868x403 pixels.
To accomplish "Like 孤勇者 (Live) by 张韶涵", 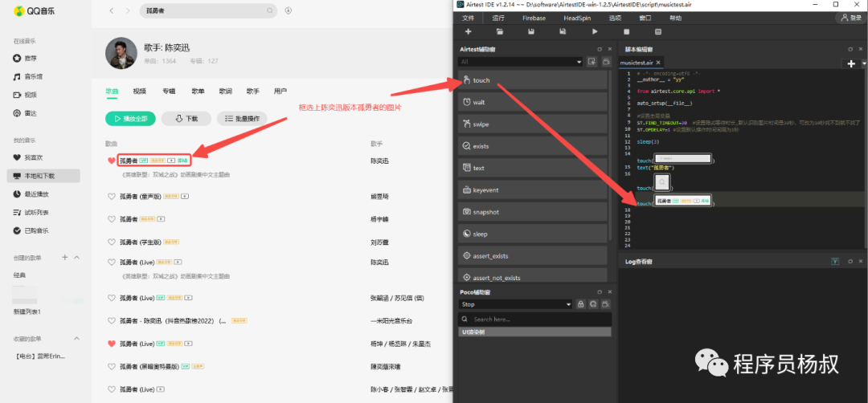I will click(x=111, y=297).
